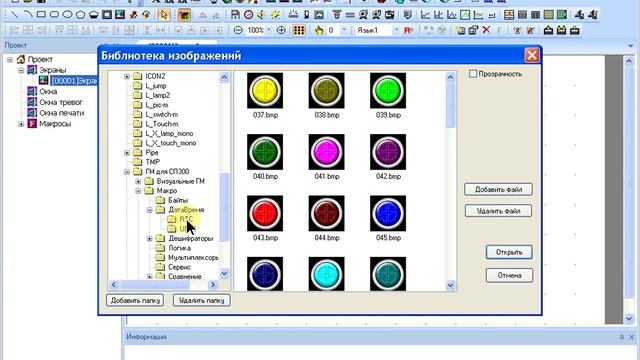Expand the Pipe folder node
Image resolution: width=640 pixels, height=360 pixels.
[127, 153]
